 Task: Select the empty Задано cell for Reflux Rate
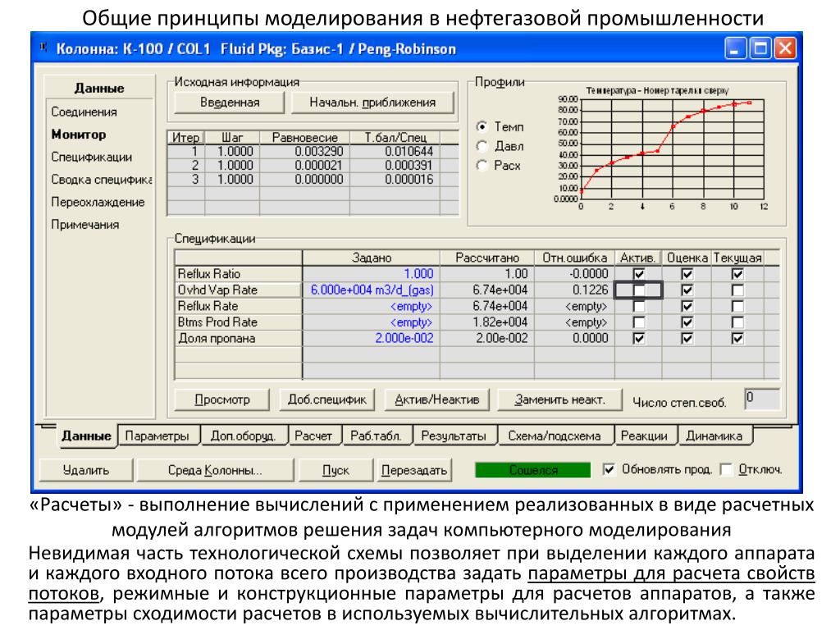371,306
